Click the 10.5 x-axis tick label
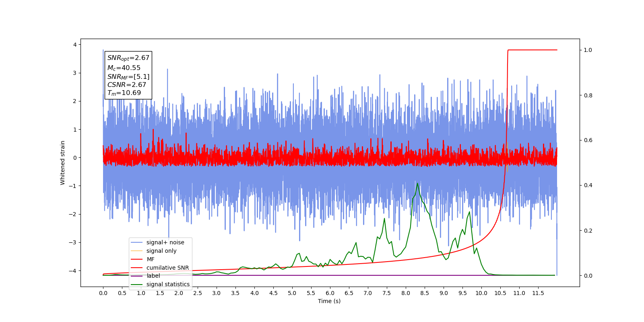Image resolution: width=644 pixels, height=322 pixels. [x=500, y=293]
